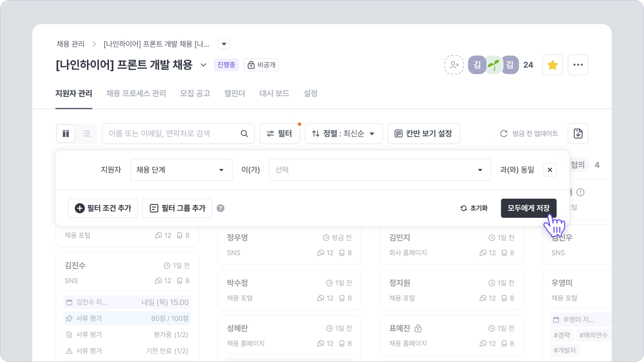Open the 대시 보드 tab
Image resolution: width=644 pixels, height=362 pixels.
pyautogui.click(x=274, y=93)
